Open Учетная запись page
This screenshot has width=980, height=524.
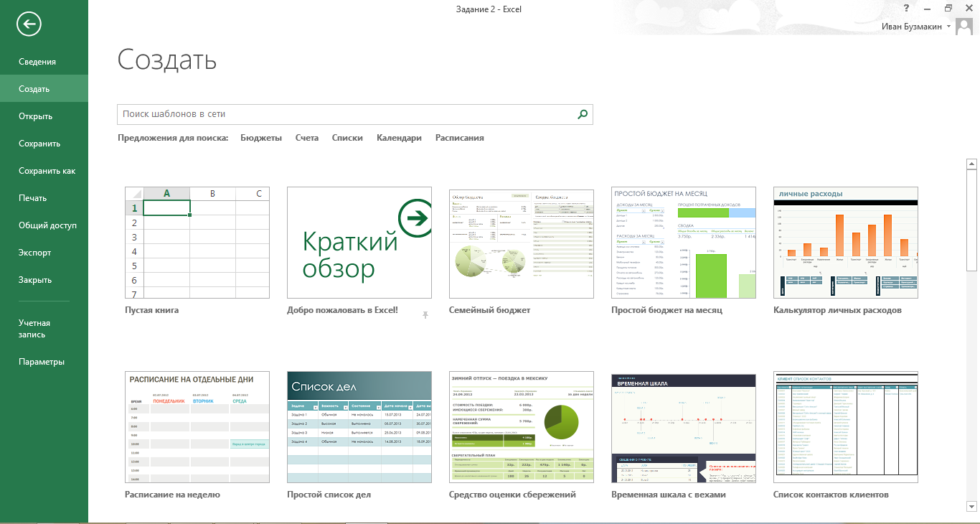coord(44,329)
